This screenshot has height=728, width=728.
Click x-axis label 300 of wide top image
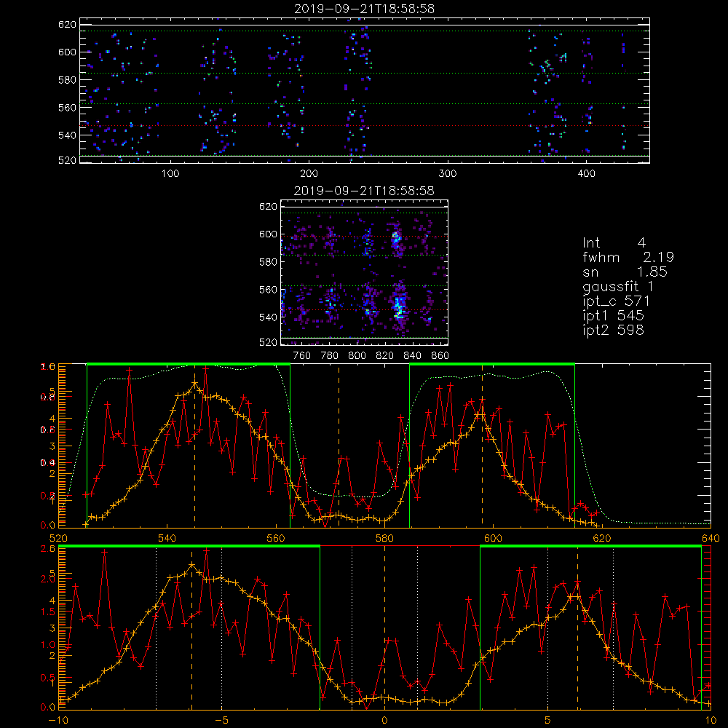pyautogui.click(x=448, y=174)
